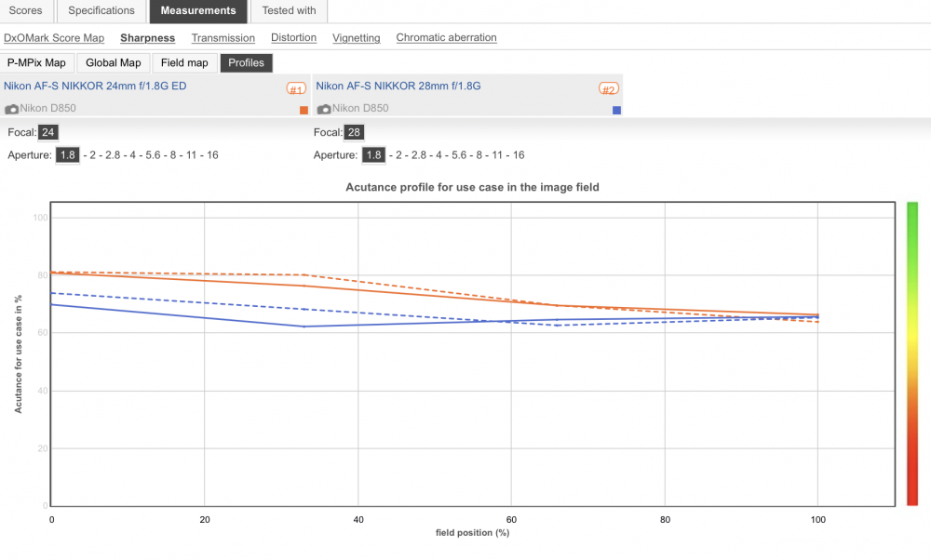931x560 pixels.
Task: Open the Field map view
Action: (184, 63)
